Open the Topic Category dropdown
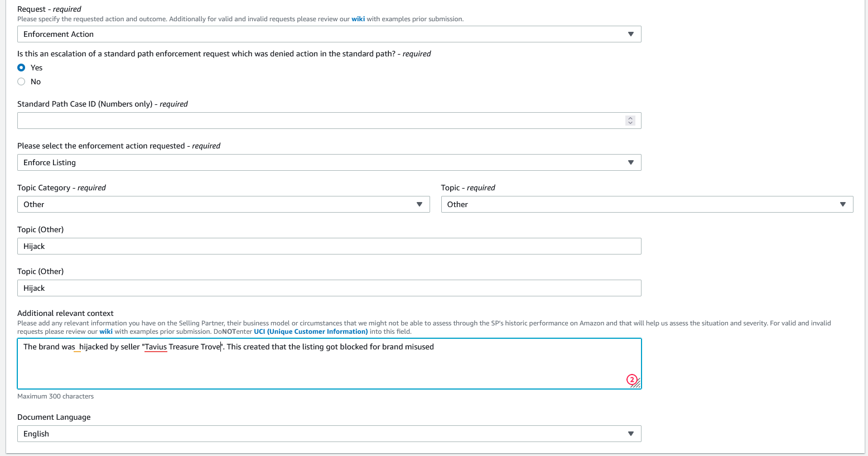This screenshot has width=868, height=456. (223, 204)
